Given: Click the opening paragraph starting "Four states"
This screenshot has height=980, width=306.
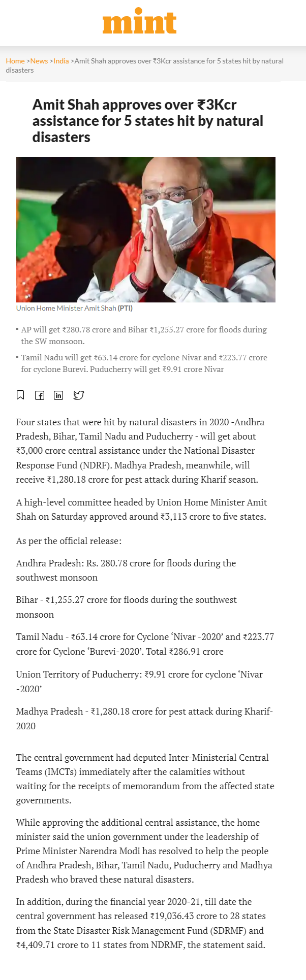Looking at the screenshot, I should (140, 451).
